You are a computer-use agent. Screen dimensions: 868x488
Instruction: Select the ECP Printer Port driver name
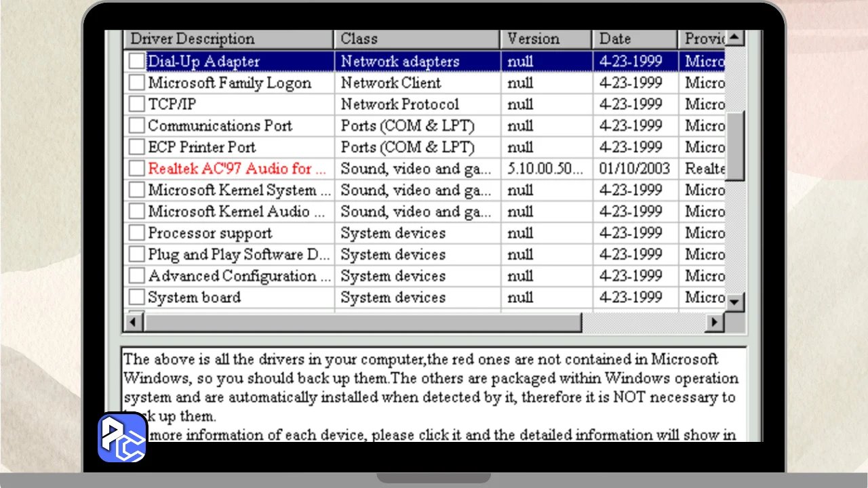202,147
